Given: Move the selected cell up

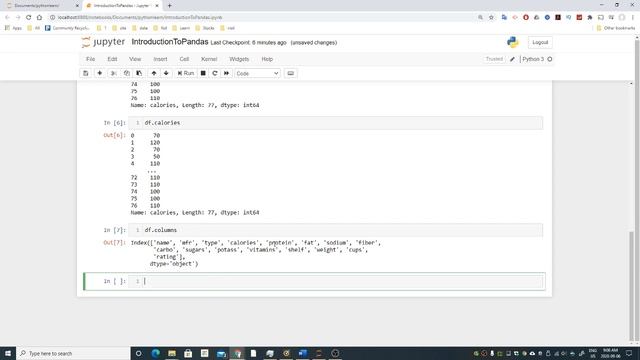Looking at the screenshot, I should click(154, 73).
